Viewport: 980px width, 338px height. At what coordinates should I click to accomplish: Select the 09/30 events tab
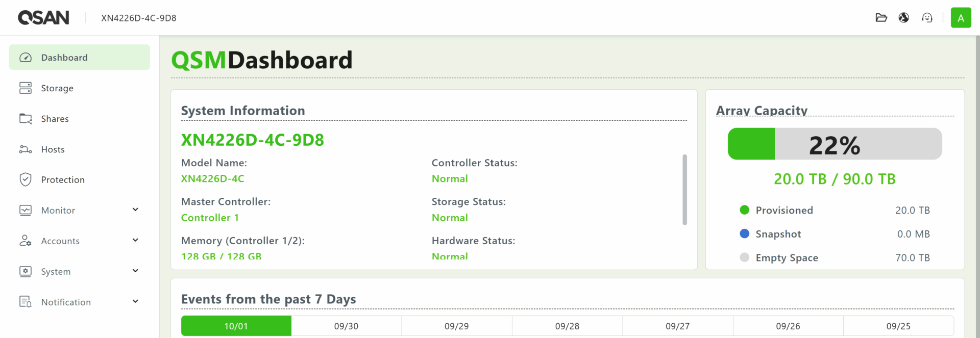pos(346,326)
